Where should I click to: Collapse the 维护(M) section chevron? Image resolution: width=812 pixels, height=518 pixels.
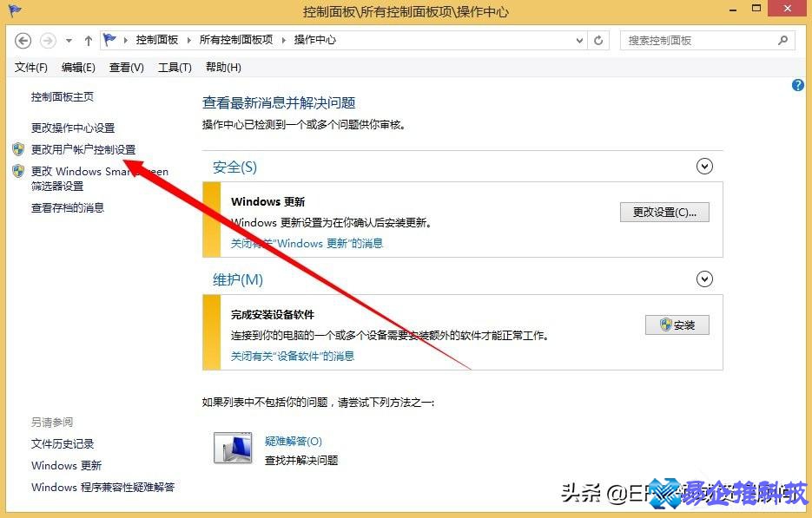click(704, 279)
